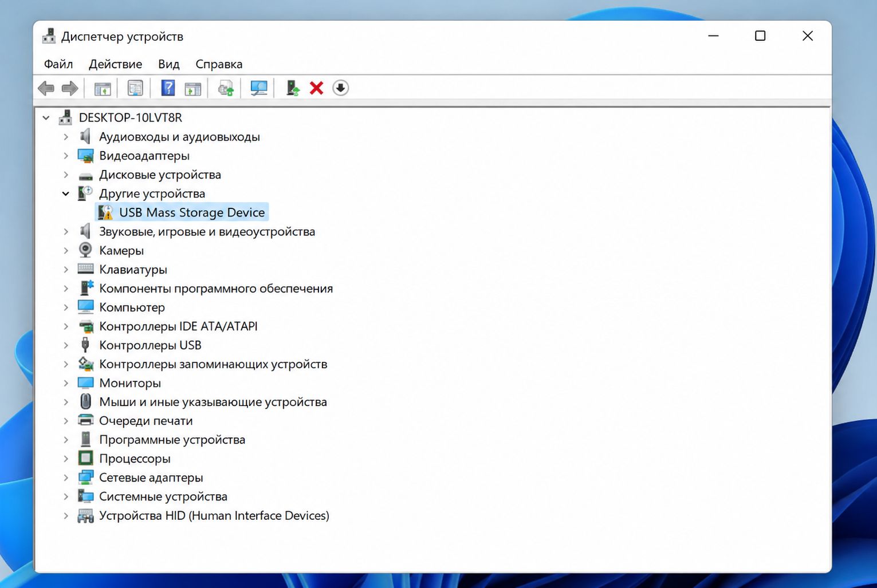
Task: Expand the Контроллеры IDE ATA/ATAPI category
Action: tap(66, 326)
